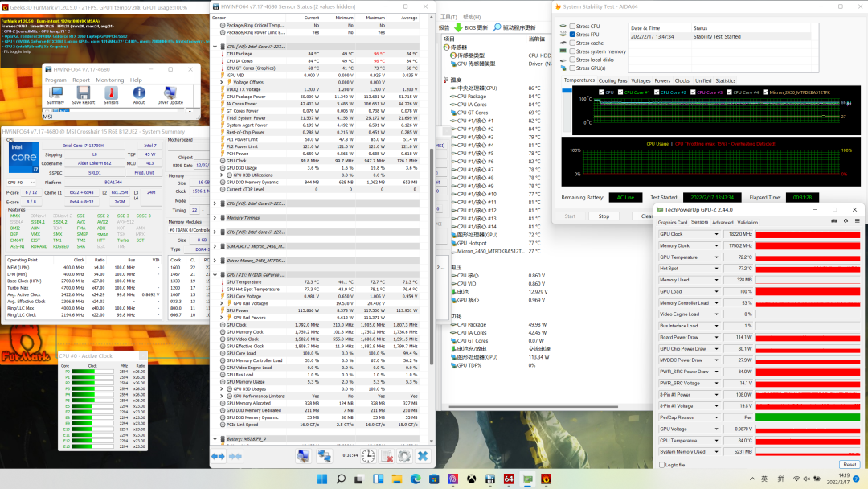Click the About info icon in HWiNFO64
The image size is (868, 489).
tap(139, 94)
